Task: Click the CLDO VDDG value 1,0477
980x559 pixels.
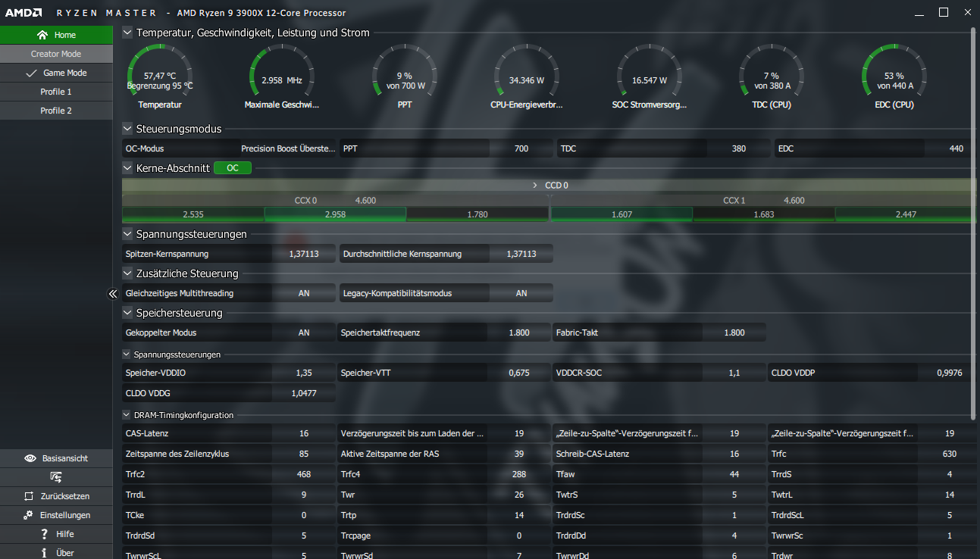Action: (x=304, y=393)
